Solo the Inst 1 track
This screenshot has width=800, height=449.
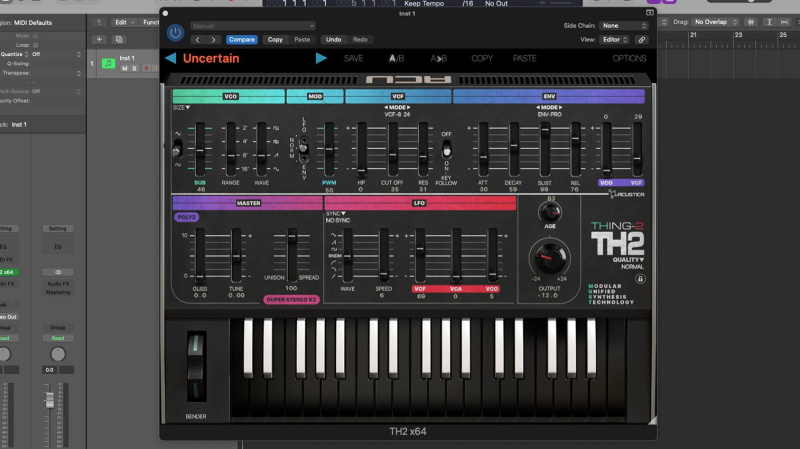pyautogui.click(x=135, y=68)
